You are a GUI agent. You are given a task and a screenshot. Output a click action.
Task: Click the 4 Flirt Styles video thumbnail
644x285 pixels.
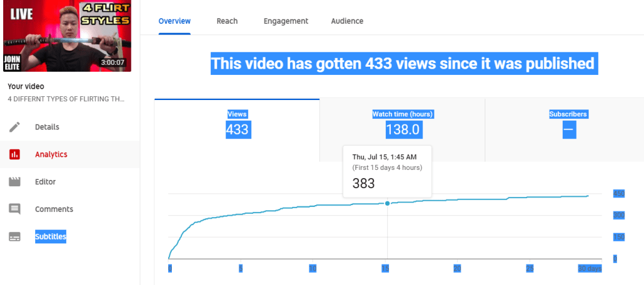66,36
